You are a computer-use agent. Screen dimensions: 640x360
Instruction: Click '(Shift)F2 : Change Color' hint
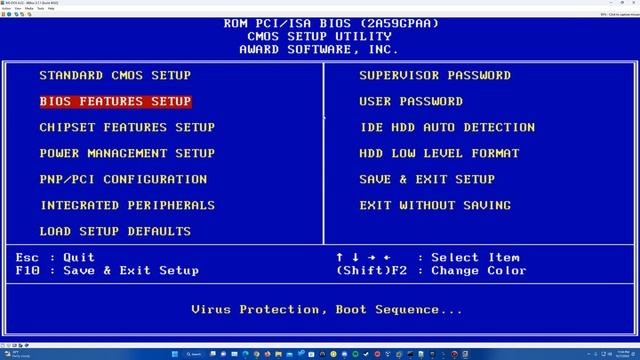click(431, 271)
